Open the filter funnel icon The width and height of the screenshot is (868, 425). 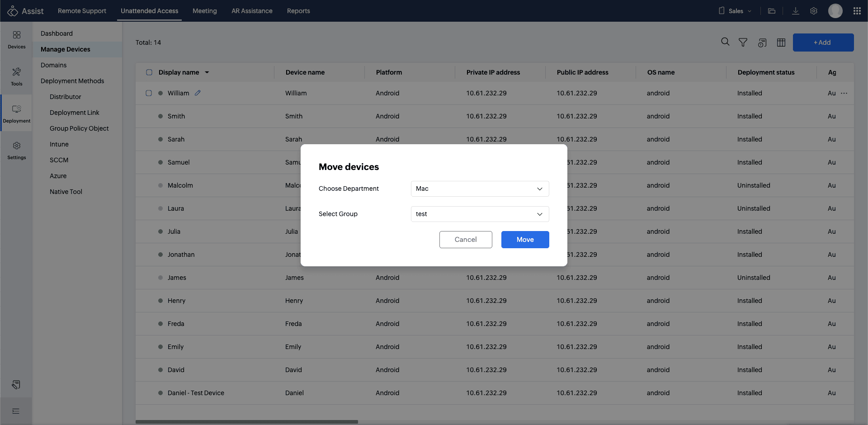(743, 42)
